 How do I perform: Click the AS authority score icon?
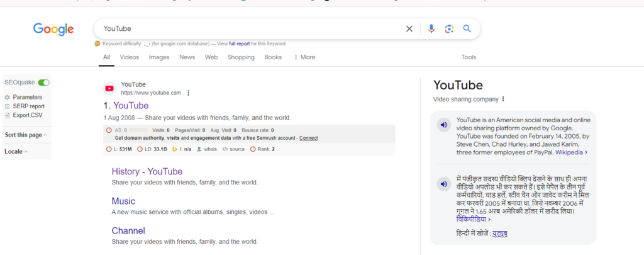pos(109,130)
